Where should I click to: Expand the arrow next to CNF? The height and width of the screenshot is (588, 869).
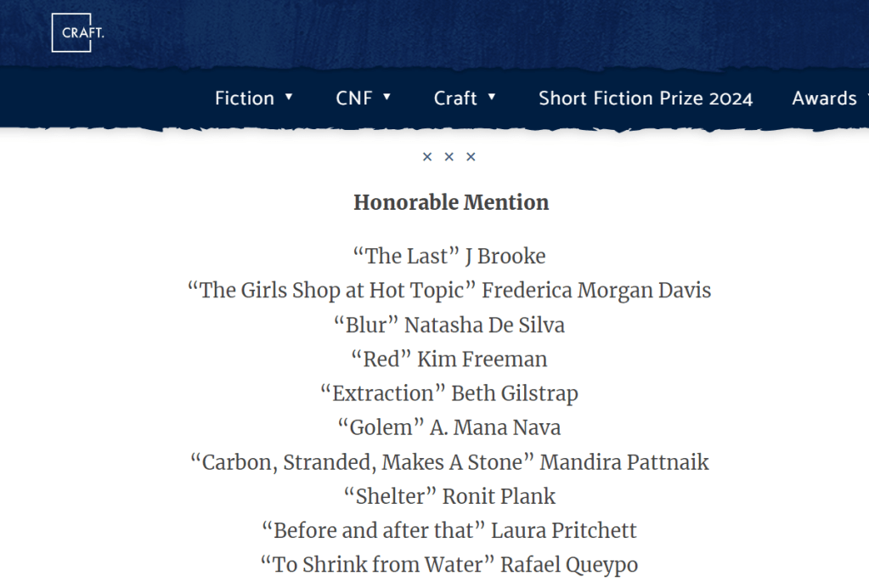click(387, 97)
